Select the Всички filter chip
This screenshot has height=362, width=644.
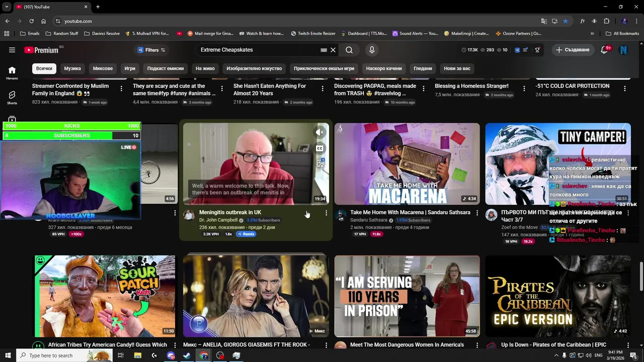pyautogui.click(x=44, y=68)
